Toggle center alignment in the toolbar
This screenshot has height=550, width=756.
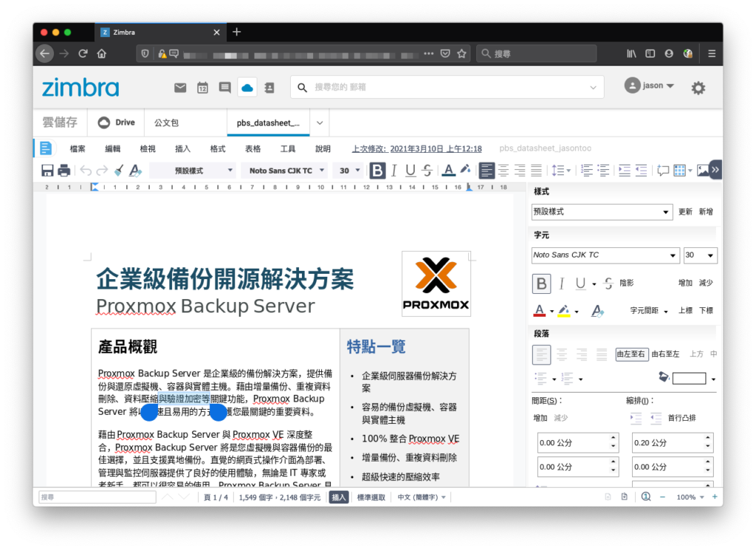click(x=504, y=170)
